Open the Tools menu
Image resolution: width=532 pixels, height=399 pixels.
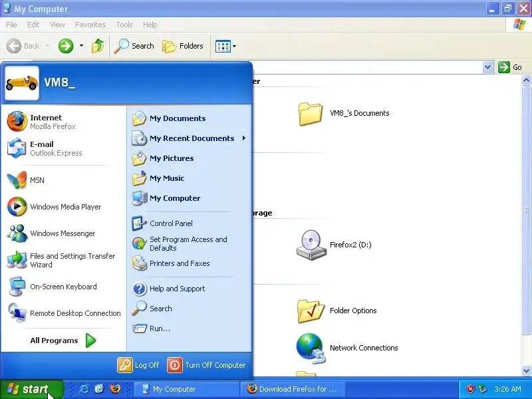coord(124,25)
